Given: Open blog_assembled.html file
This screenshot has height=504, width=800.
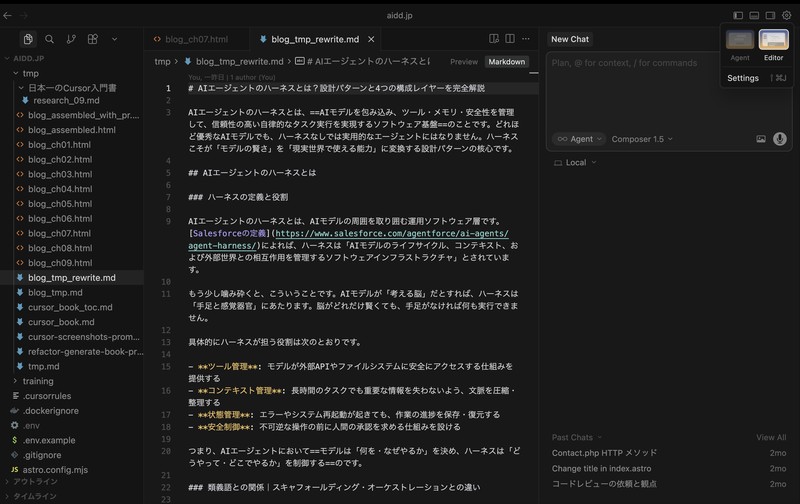Looking at the screenshot, I should point(71,130).
